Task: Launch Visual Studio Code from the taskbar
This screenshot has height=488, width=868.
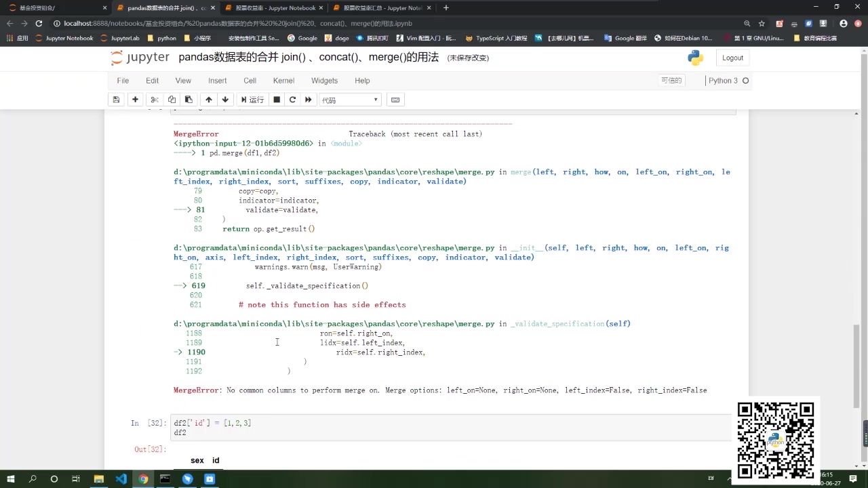Action: [x=121, y=479]
